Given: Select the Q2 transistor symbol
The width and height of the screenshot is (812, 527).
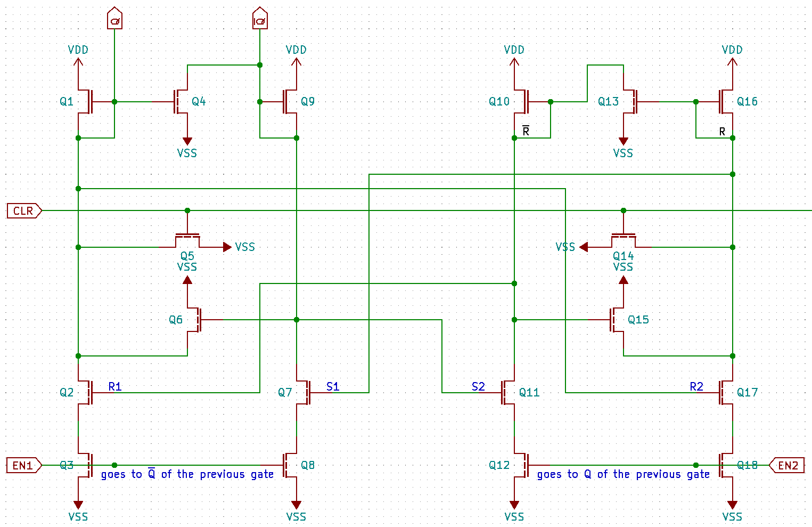Looking at the screenshot, I should [x=85, y=393].
